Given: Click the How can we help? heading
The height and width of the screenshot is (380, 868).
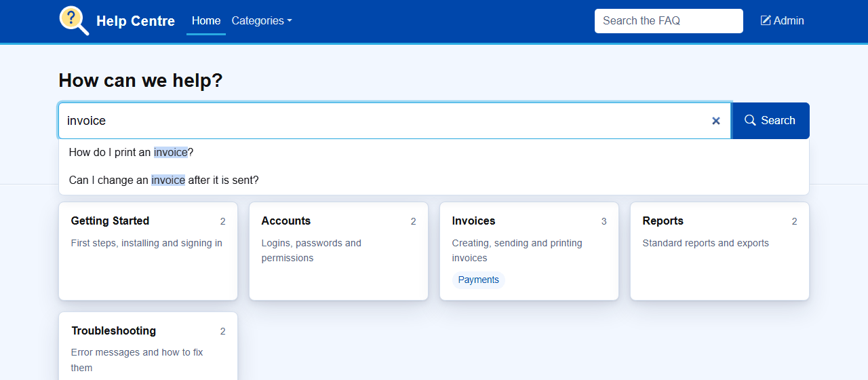Looking at the screenshot, I should tap(140, 80).
